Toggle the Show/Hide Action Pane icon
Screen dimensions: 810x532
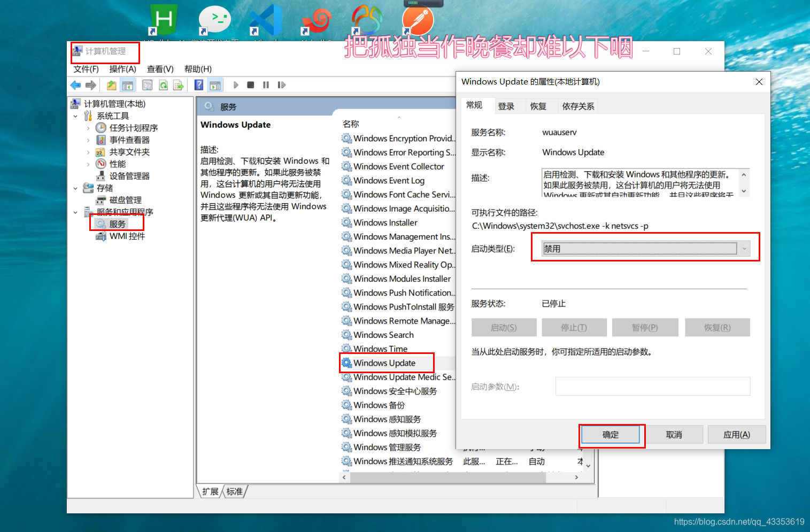pos(215,85)
